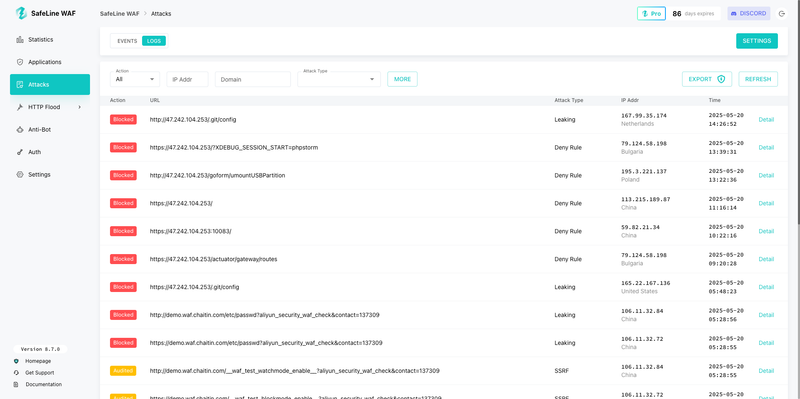The width and height of the screenshot is (800, 399).
Task: Click the SafeLine WAF logo icon
Action: (x=21, y=13)
